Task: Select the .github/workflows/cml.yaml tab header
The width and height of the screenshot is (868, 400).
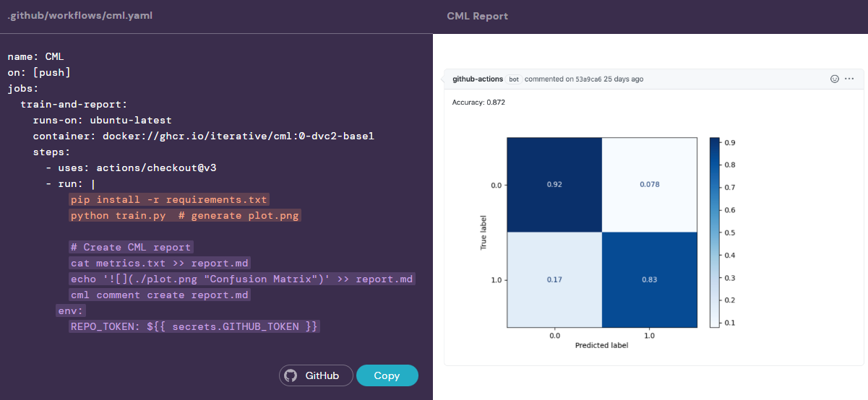Action: coord(80,15)
